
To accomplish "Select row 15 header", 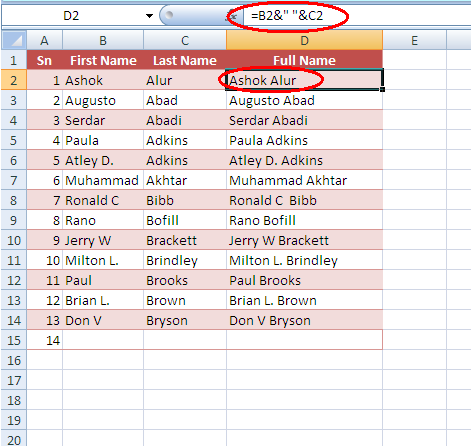I will pos(14,340).
